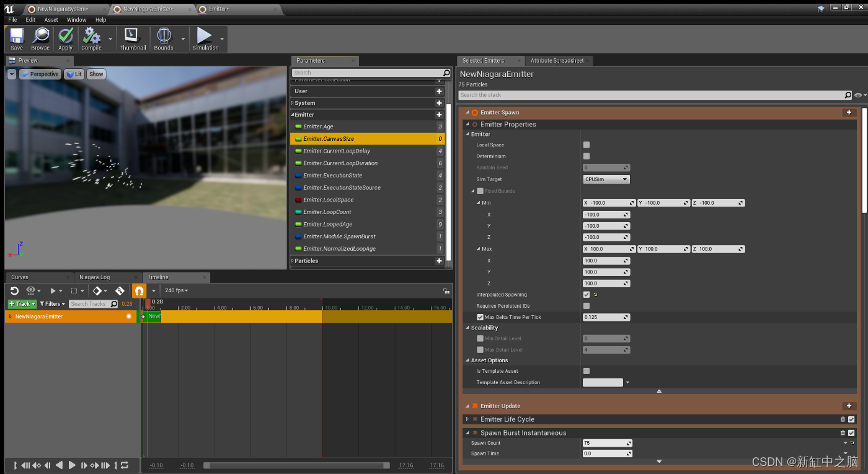The width and height of the screenshot is (868, 474).
Task: Click the Lit view mode button
Action: (74, 74)
